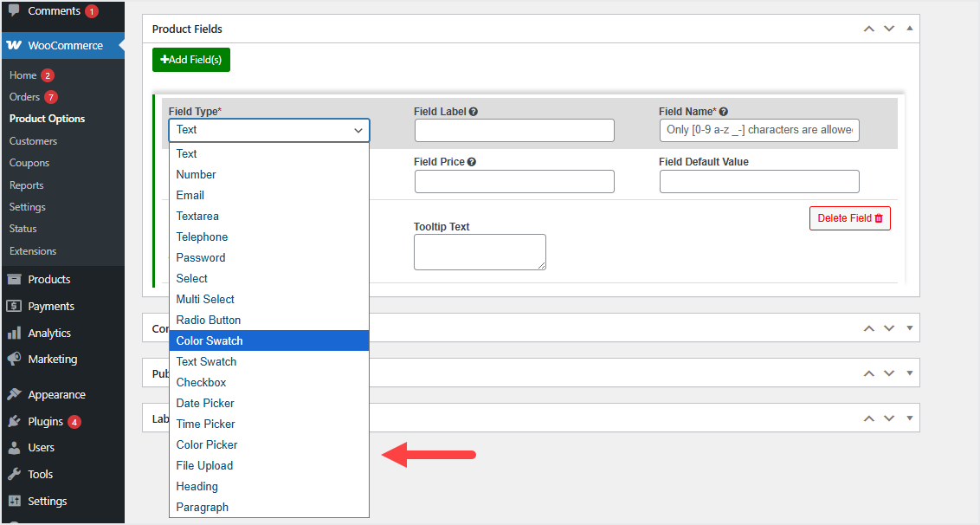Choose Color Picker field type
The image size is (980, 525).
tap(268, 444)
